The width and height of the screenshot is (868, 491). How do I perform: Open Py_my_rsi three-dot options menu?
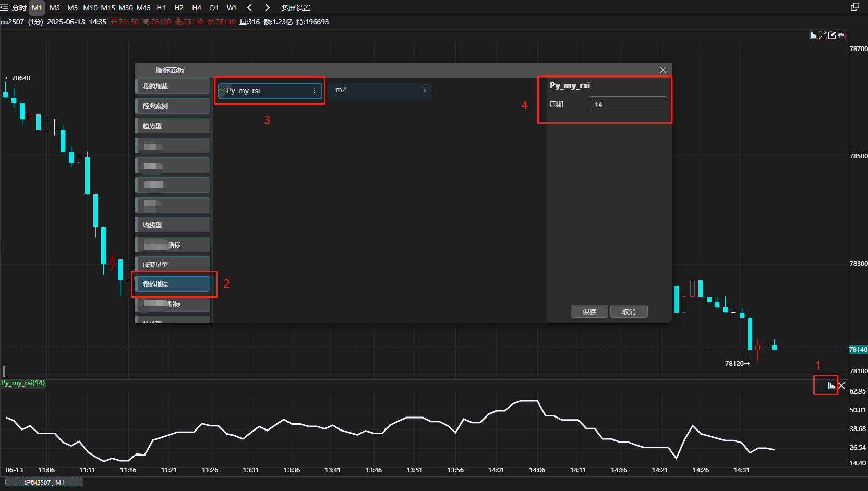pyautogui.click(x=315, y=91)
